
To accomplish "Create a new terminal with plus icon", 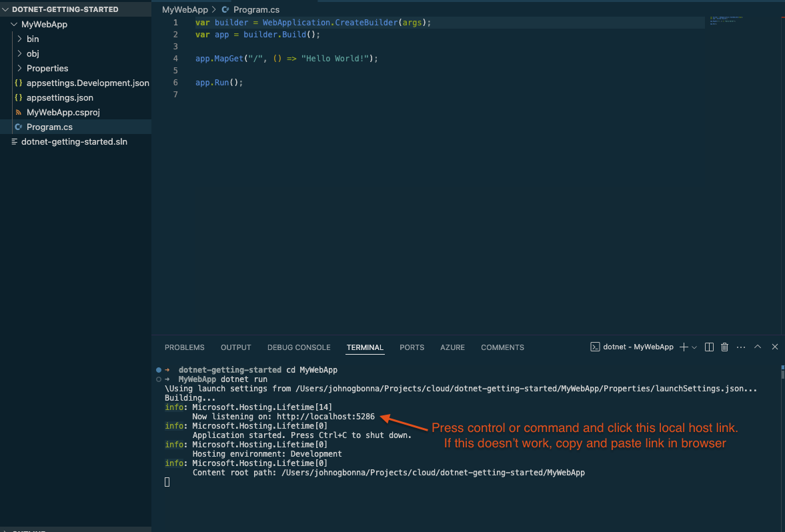I will click(x=684, y=347).
